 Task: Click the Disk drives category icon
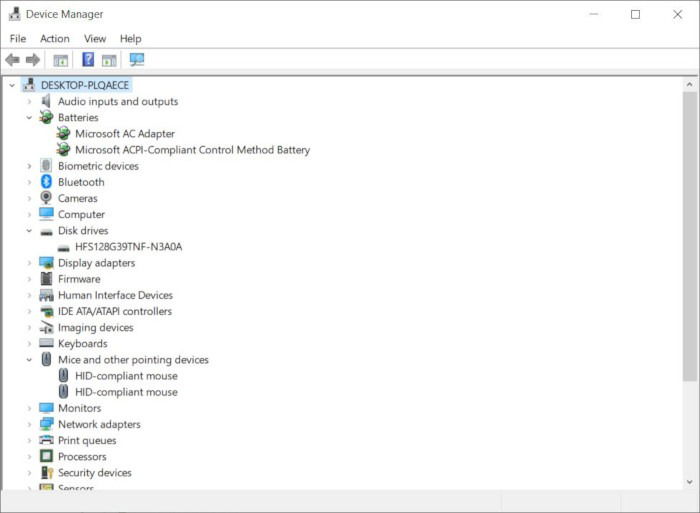pyautogui.click(x=46, y=232)
